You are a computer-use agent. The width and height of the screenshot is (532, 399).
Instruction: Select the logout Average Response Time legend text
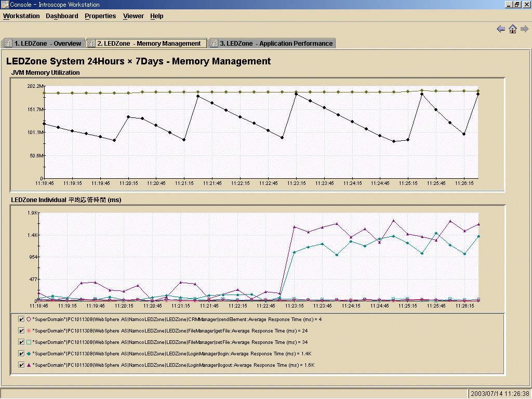point(174,365)
